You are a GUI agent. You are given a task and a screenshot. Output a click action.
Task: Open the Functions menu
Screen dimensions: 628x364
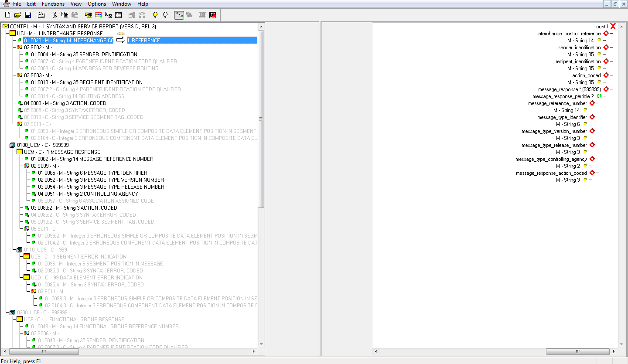(x=53, y=4)
